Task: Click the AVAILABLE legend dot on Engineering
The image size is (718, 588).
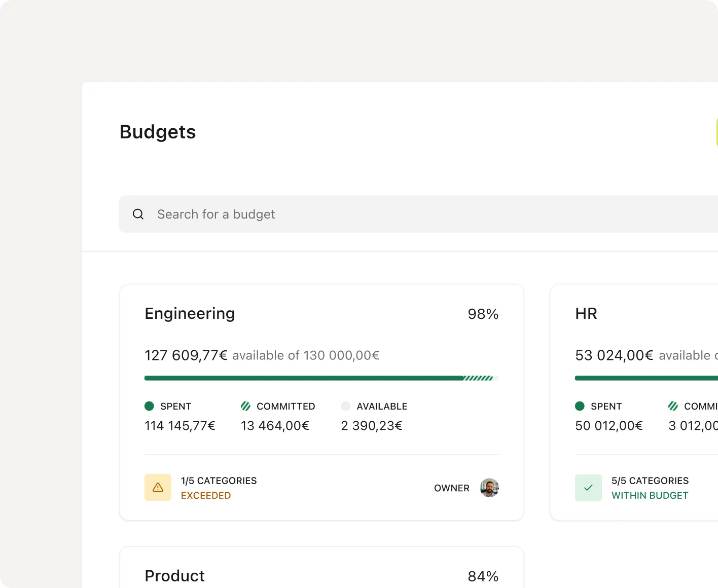Action: click(345, 406)
